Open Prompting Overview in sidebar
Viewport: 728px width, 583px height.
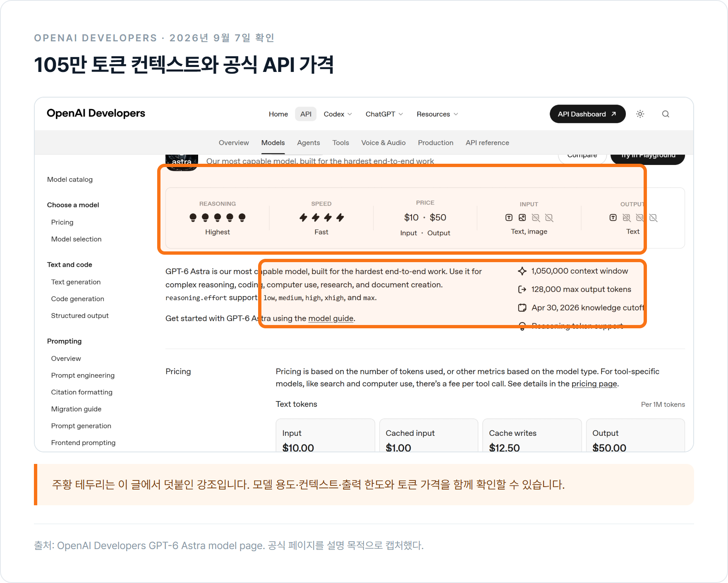coord(66,358)
